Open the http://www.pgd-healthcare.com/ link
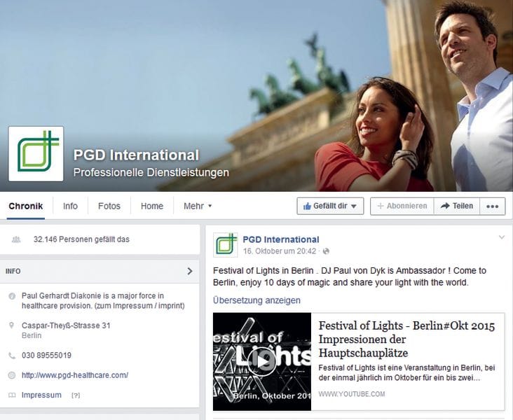Screen dimensions: 513x420 pyautogui.click(x=75, y=375)
